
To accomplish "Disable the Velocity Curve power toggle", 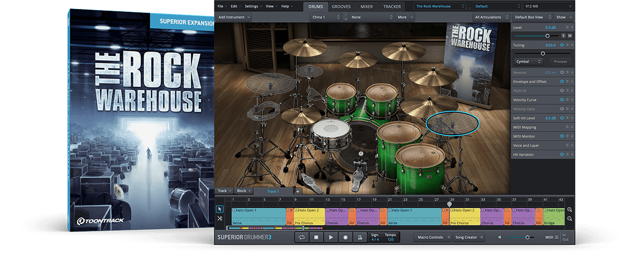I will click(562, 100).
